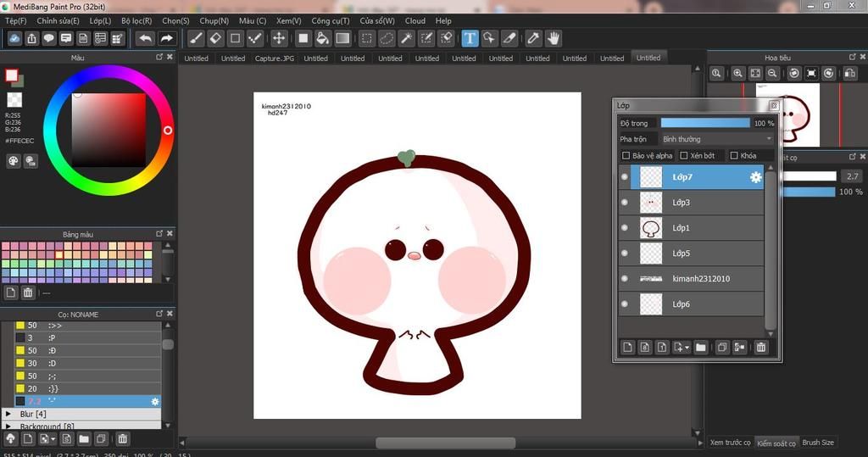Select the Magic Wand tool
The height and width of the screenshot is (457, 868).
[x=406, y=38]
